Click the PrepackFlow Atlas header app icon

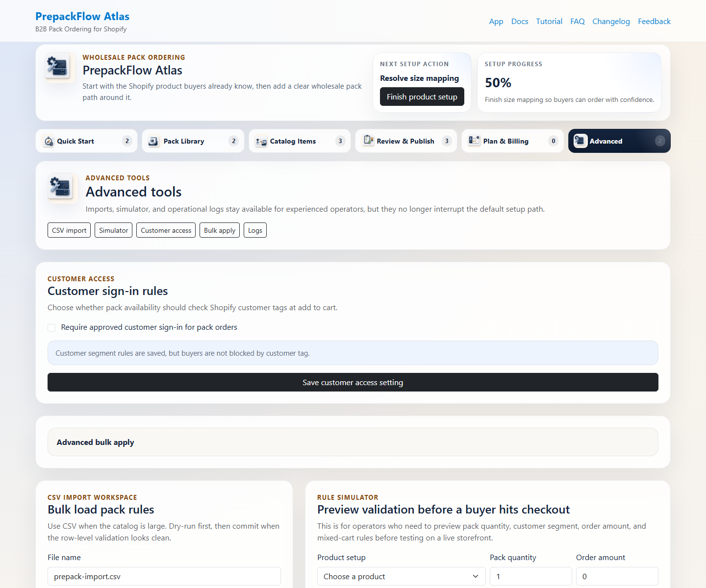pyautogui.click(x=60, y=68)
